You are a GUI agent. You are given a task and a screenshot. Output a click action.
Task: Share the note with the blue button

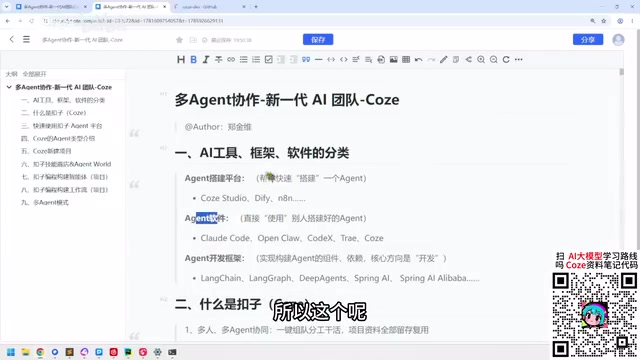click(588, 40)
